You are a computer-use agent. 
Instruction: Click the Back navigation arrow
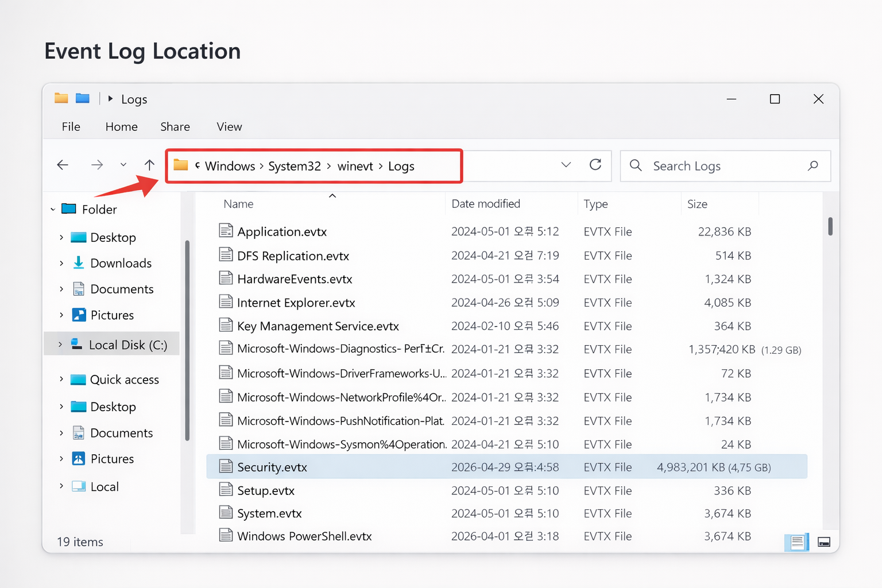click(63, 165)
